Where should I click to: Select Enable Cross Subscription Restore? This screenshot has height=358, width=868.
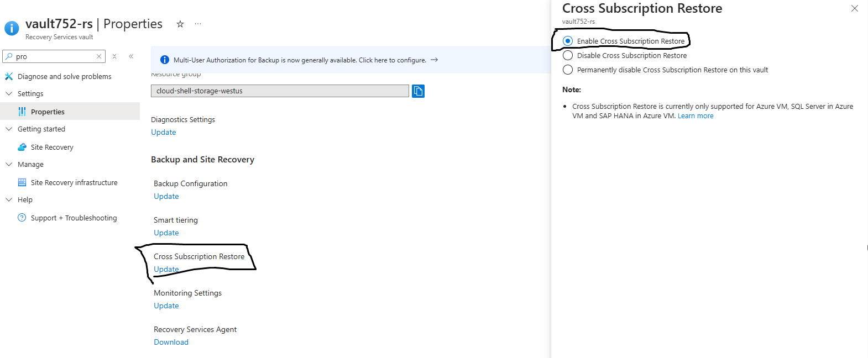tap(568, 41)
